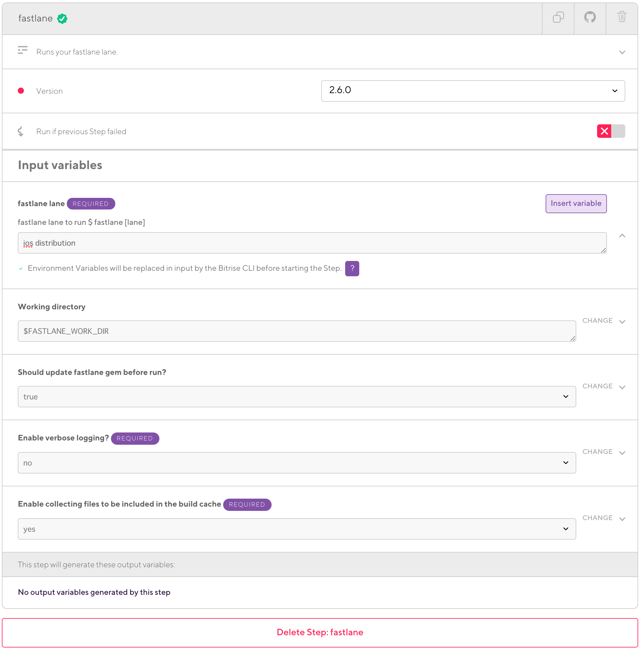
Task: Click the green verified badge next to fastlane
Action: 63,19
